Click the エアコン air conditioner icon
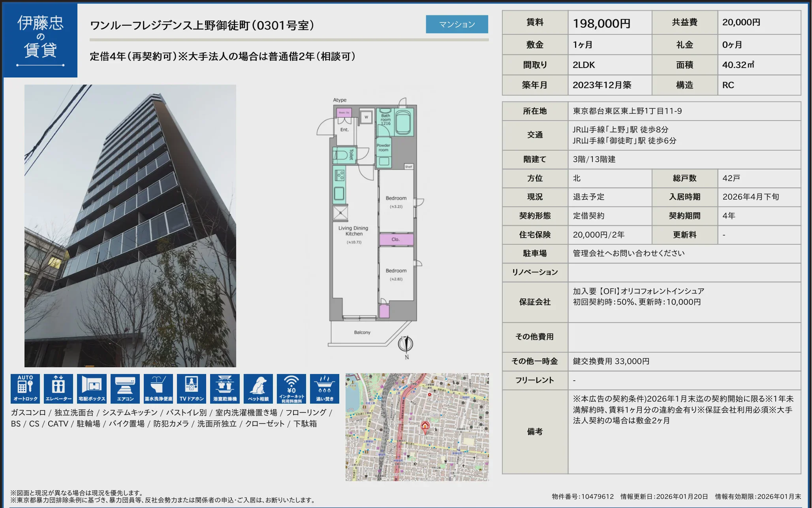 pos(125,388)
